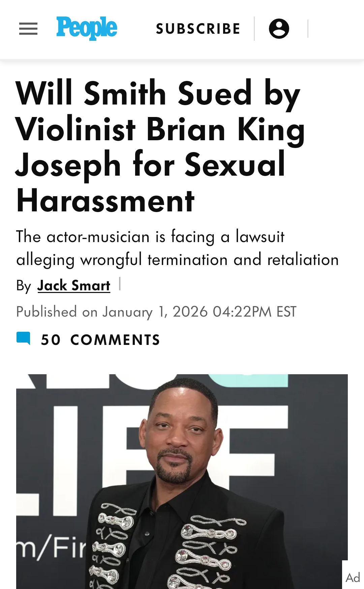Click the word "Harassment" in the headline

point(105,201)
